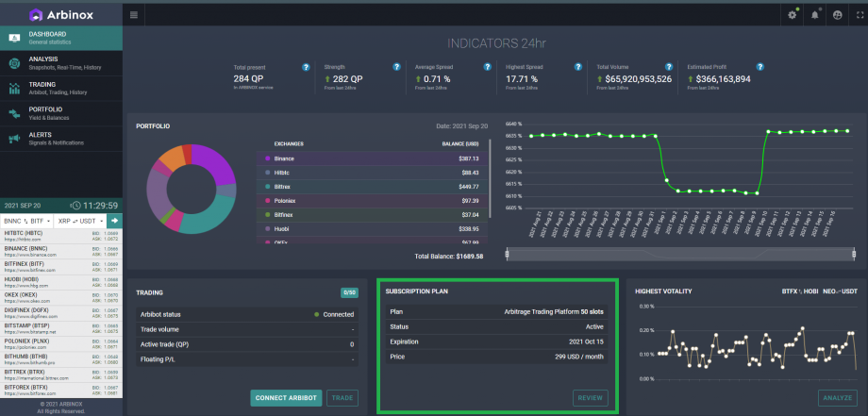Click the 0/50 trading slots badge

coord(349,292)
